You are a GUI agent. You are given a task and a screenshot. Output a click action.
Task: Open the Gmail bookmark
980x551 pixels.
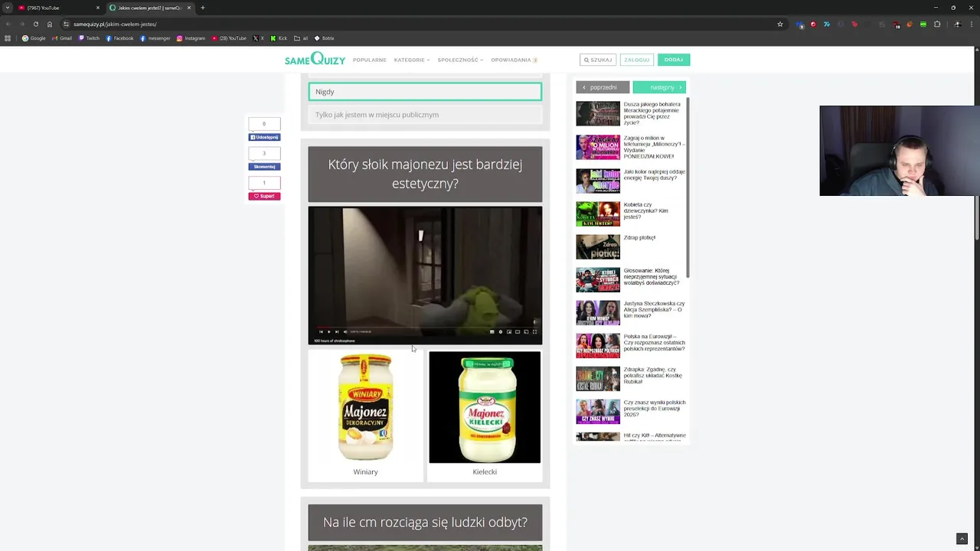62,38
